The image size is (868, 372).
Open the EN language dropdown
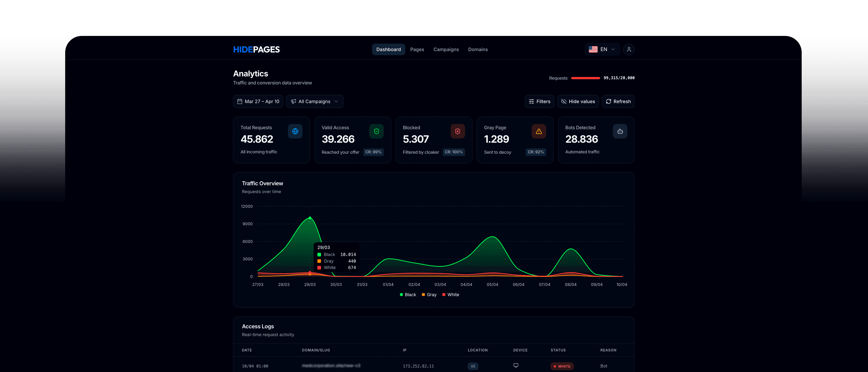pyautogui.click(x=603, y=49)
